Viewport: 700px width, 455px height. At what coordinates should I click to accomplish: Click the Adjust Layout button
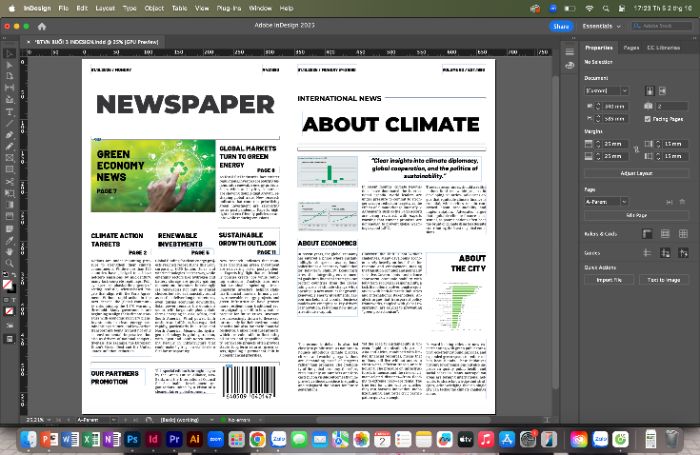pos(637,173)
